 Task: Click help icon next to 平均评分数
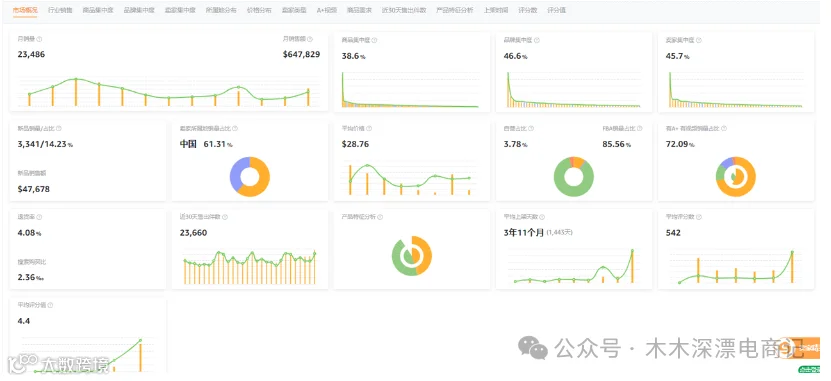click(699, 217)
